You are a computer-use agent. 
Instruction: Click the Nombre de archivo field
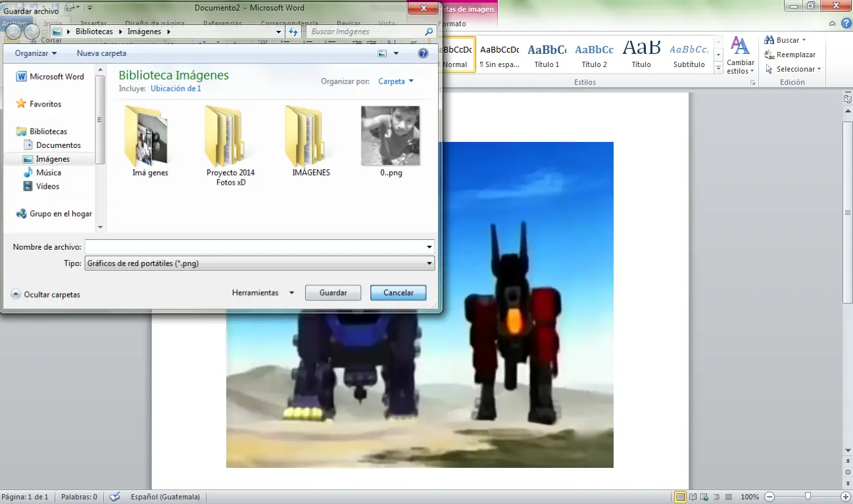coord(255,247)
